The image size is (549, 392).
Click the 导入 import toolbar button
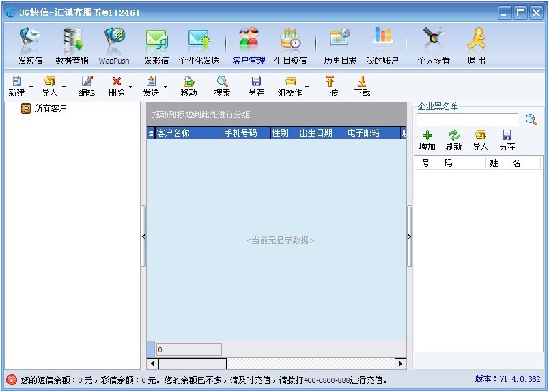coord(49,86)
